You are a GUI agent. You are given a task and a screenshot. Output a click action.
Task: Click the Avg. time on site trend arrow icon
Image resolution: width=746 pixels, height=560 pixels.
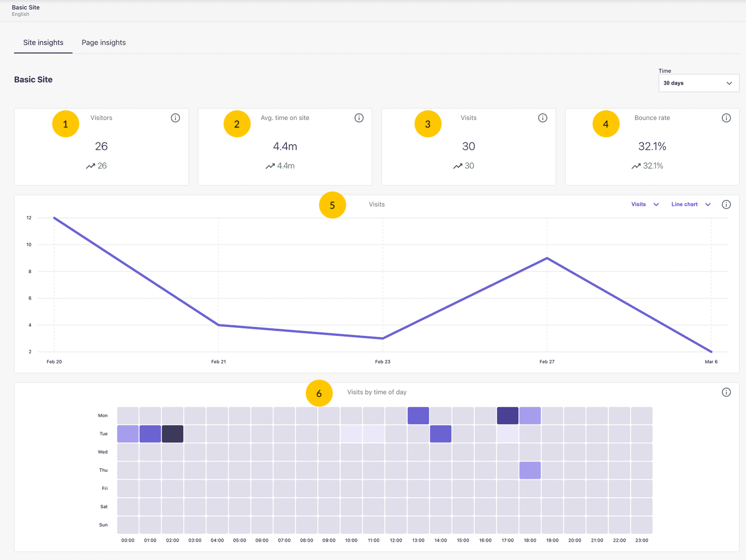[270, 166]
